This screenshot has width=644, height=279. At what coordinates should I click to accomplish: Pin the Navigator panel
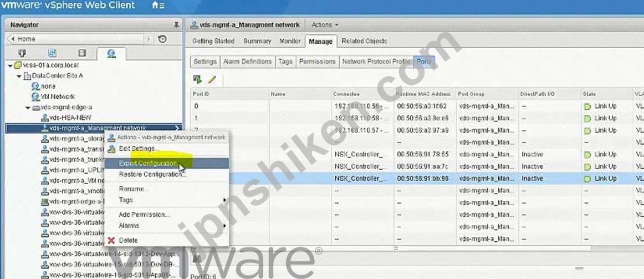pos(176,25)
